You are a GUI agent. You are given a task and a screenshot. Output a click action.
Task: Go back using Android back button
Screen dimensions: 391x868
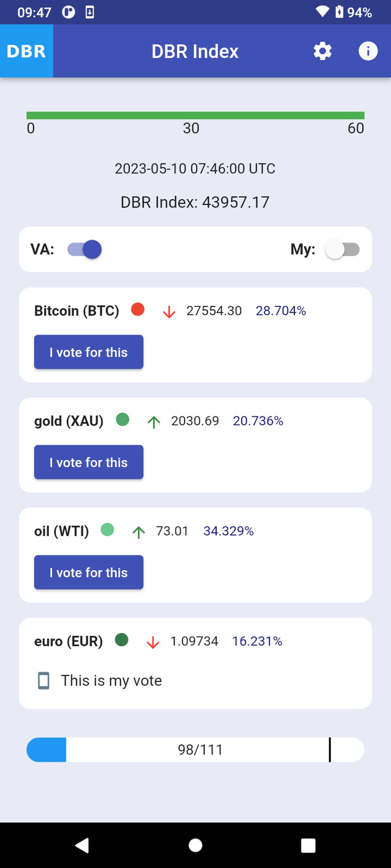82,845
